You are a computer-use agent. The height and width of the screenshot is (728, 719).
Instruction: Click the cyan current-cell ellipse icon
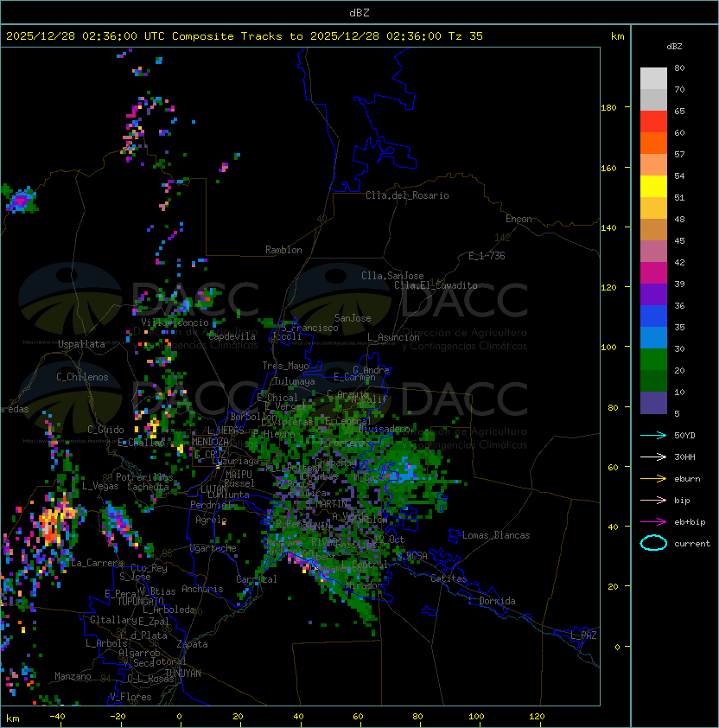coord(653,543)
